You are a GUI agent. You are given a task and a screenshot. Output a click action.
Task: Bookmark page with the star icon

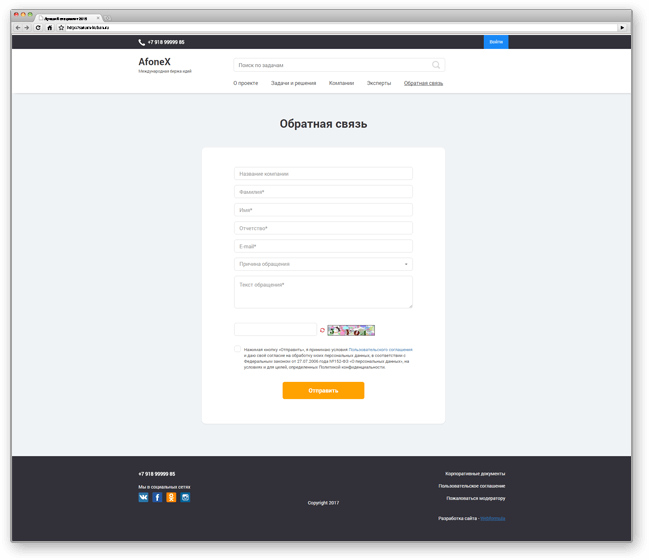61,28
